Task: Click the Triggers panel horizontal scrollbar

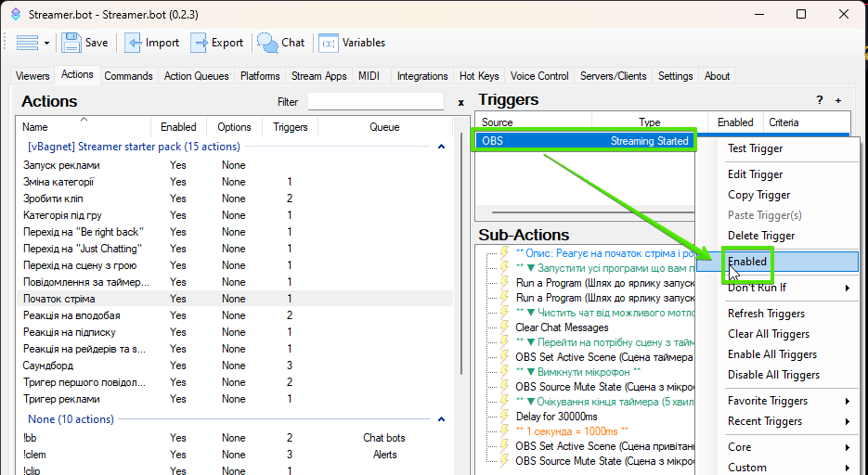Action: tap(592, 212)
